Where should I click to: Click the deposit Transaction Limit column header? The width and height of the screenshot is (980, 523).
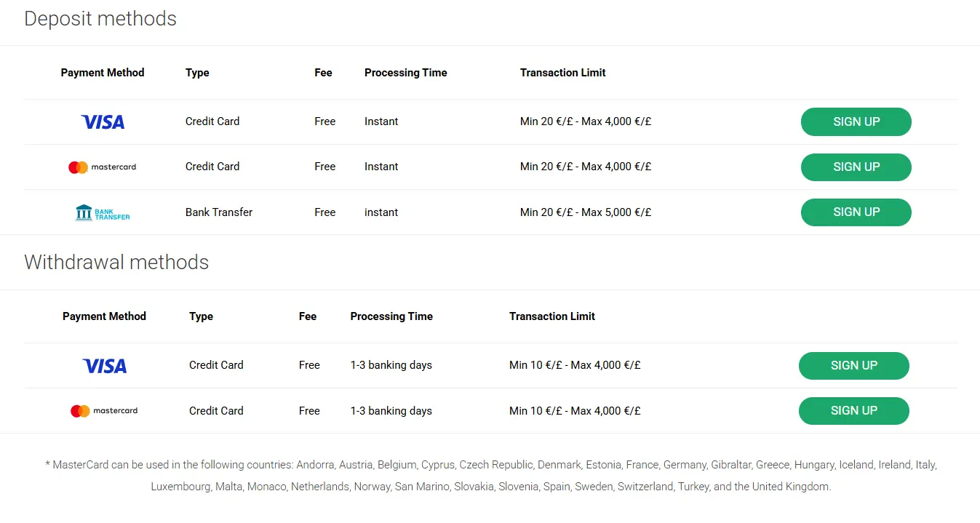coord(563,73)
